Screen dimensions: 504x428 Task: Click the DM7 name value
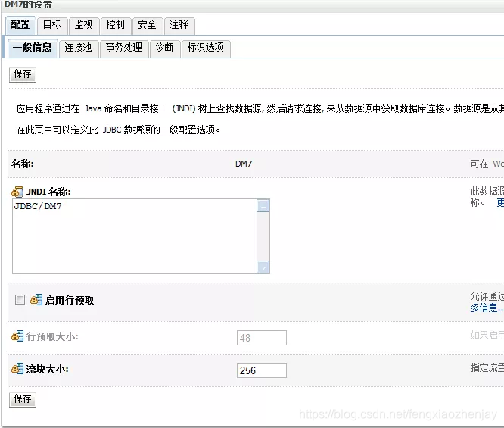tap(244, 164)
